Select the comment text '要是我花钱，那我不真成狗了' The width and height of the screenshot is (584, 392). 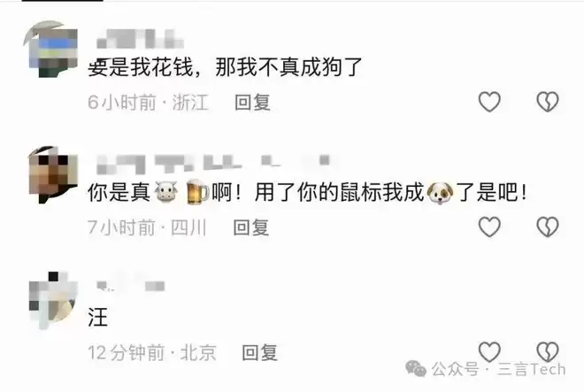point(225,68)
